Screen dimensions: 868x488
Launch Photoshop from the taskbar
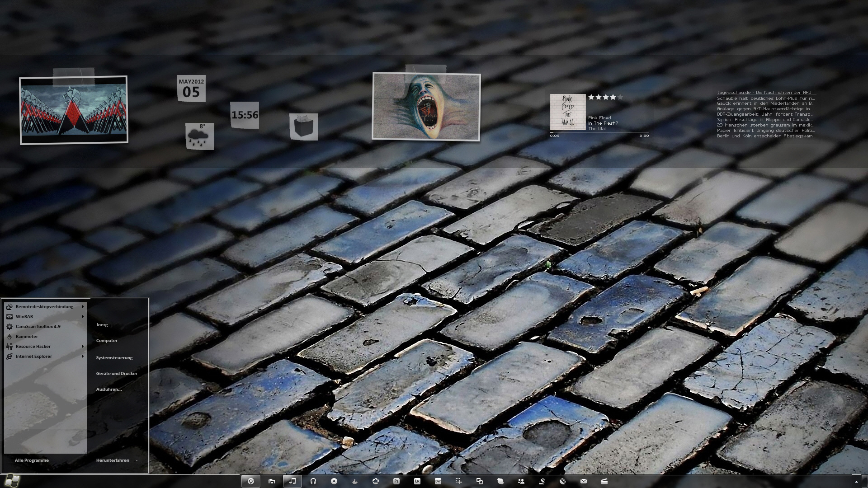click(x=396, y=481)
